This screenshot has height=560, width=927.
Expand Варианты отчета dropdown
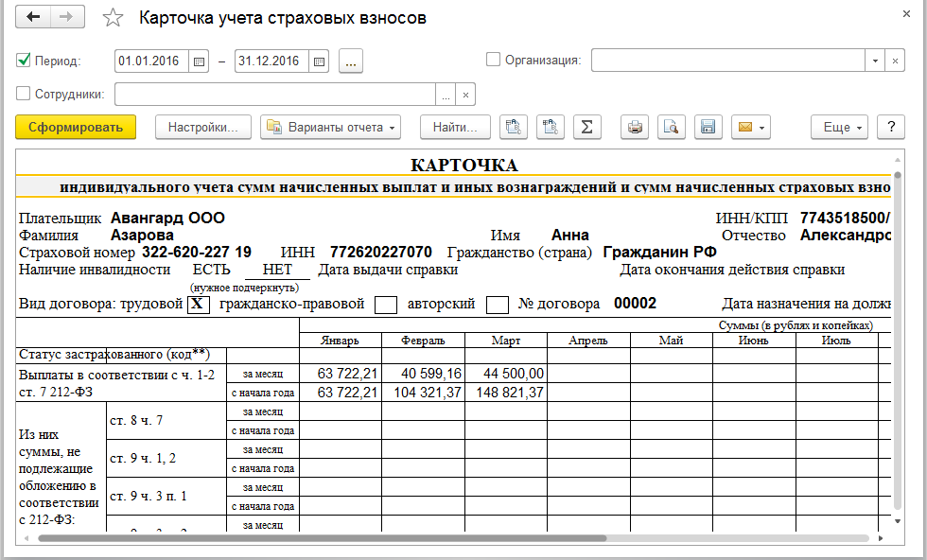[x=330, y=127]
